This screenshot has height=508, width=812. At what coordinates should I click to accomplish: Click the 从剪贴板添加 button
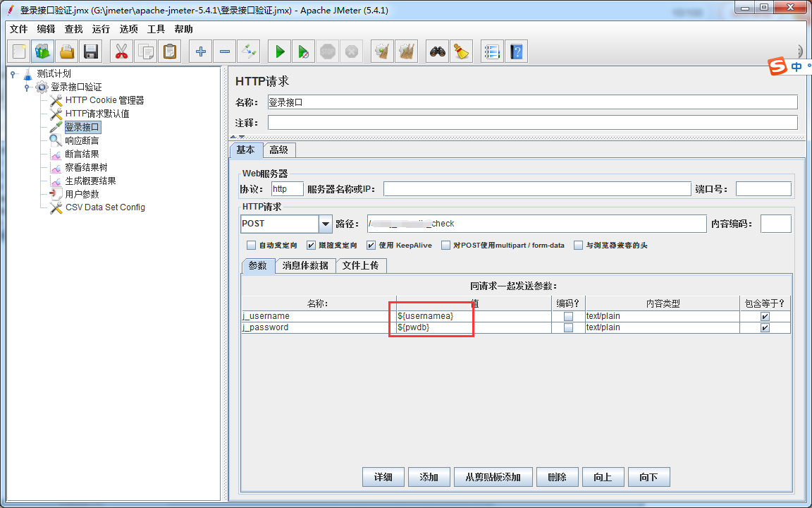coord(493,477)
